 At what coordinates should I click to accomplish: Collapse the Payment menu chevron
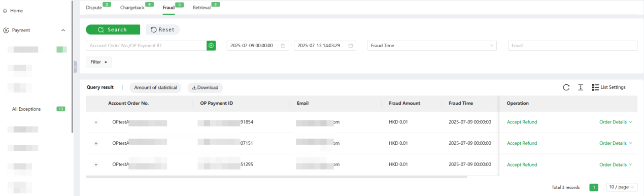point(63,30)
